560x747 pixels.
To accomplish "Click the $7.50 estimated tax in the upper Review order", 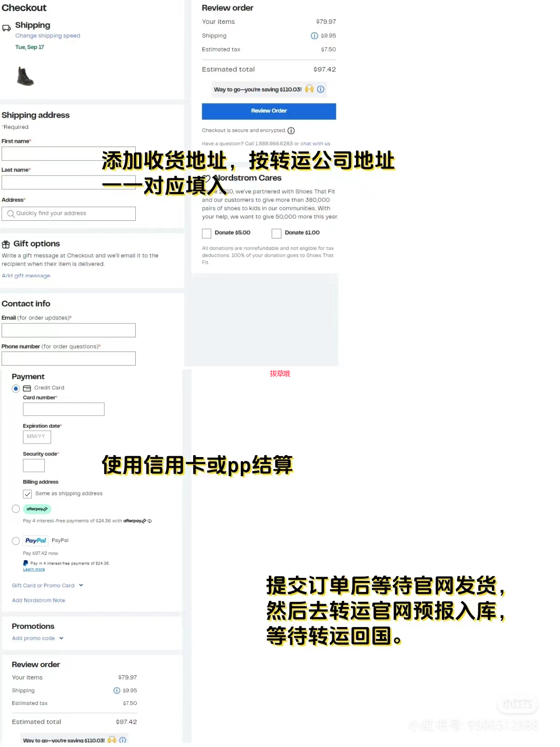I will pyautogui.click(x=329, y=49).
